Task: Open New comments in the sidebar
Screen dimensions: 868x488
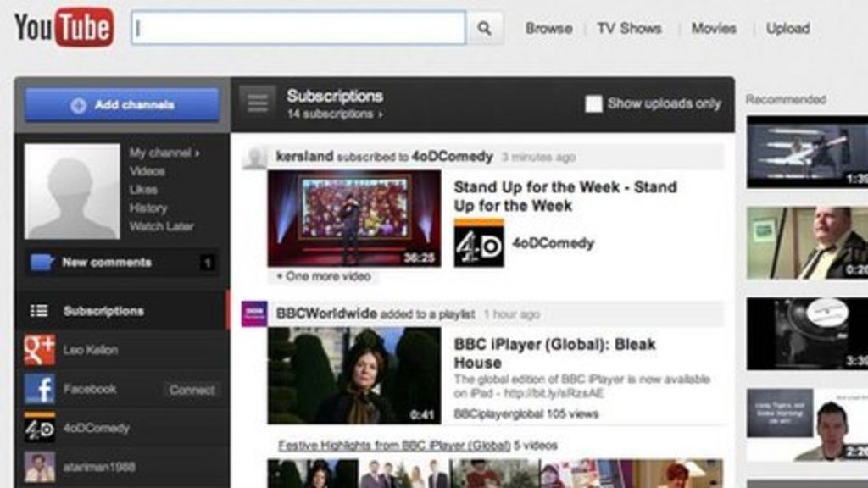Action: pos(122,263)
